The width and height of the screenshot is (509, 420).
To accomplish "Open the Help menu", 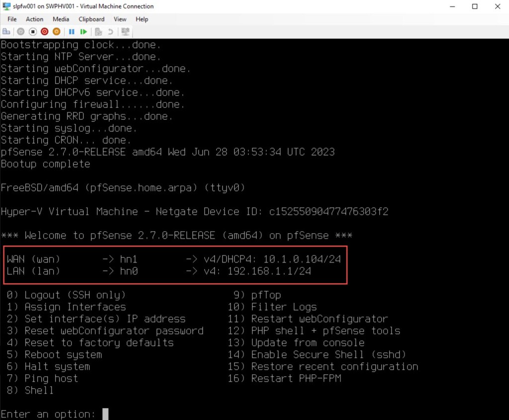I will point(142,19).
